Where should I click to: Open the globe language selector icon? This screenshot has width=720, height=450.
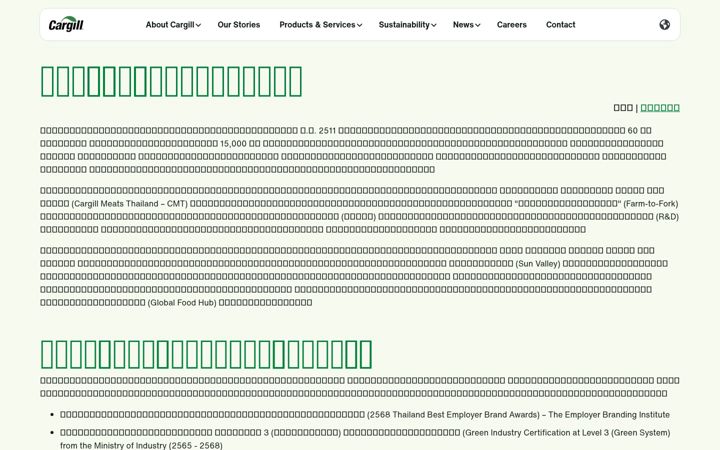(x=664, y=24)
